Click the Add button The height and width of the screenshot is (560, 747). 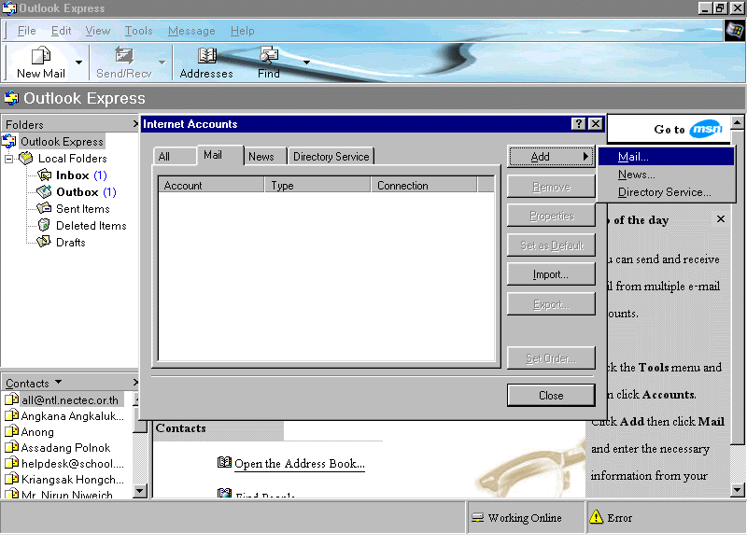tap(551, 157)
